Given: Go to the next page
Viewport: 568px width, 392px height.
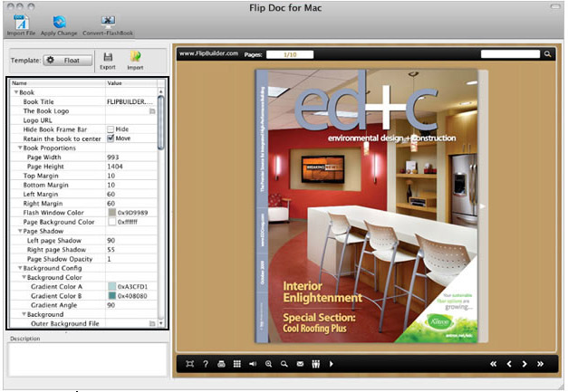Looking at the screenshot, I should pos(525,364).
